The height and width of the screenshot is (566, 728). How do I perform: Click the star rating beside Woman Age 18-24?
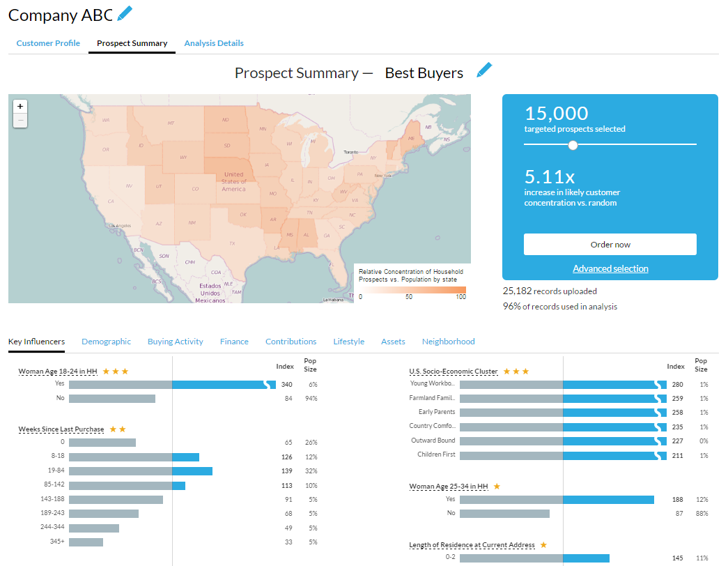[115, 372]
